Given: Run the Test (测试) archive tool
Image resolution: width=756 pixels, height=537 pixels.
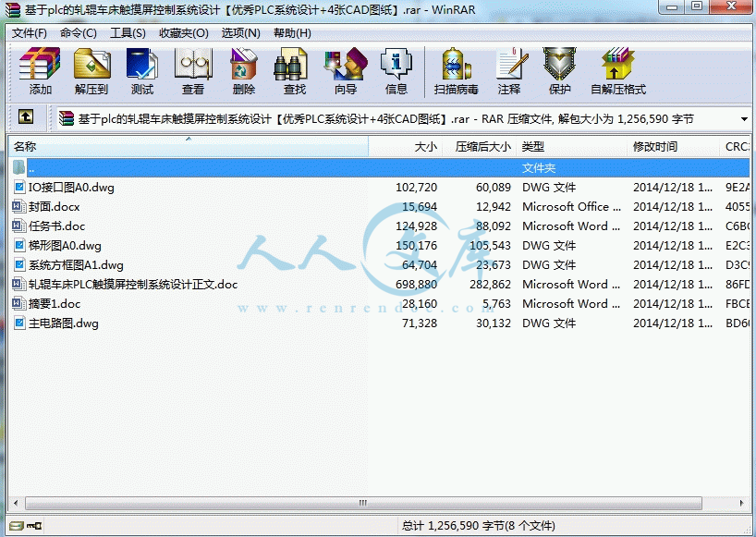Looking at the screenshot, I should (141, 70).
